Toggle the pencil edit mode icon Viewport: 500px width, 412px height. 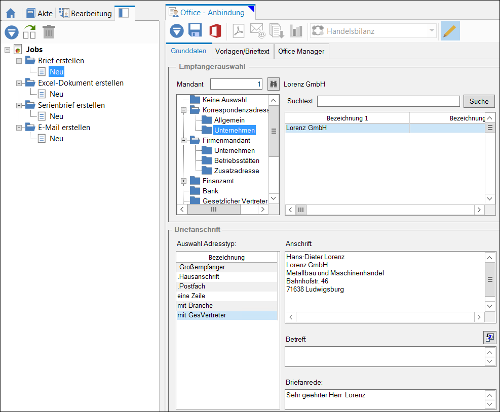click(450, 31)
